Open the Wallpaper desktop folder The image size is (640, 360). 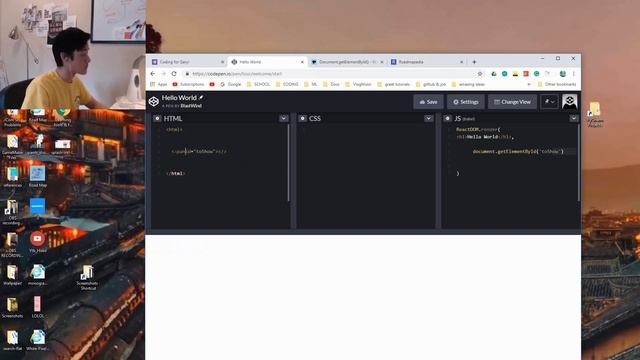pyautogui.click(x=12, y=275)
